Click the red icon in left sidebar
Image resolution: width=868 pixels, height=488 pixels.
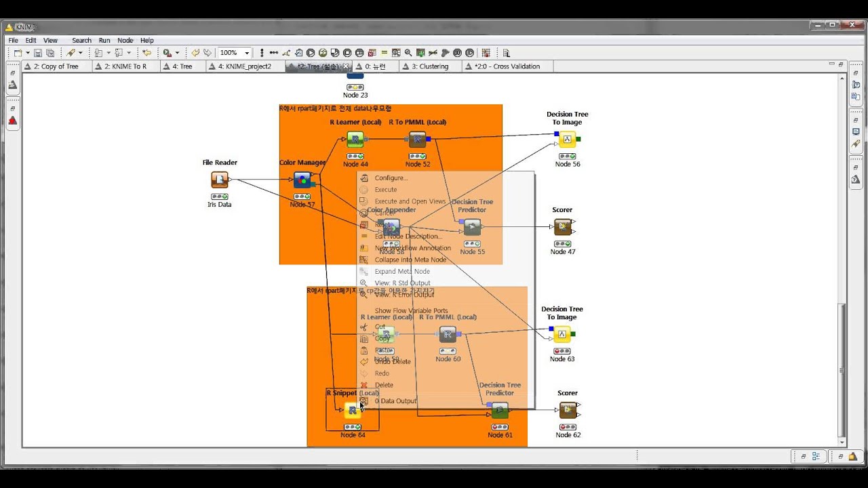click(x=12, y=121)
